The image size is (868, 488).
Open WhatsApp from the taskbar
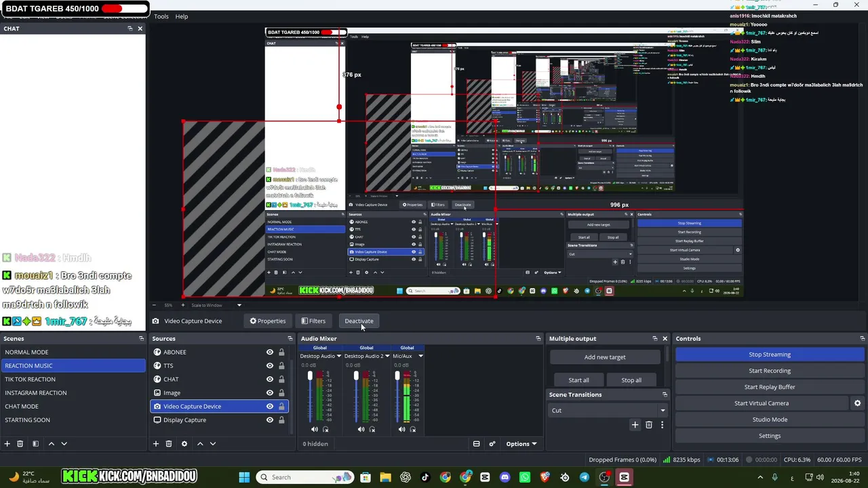[x=525, y=477]
